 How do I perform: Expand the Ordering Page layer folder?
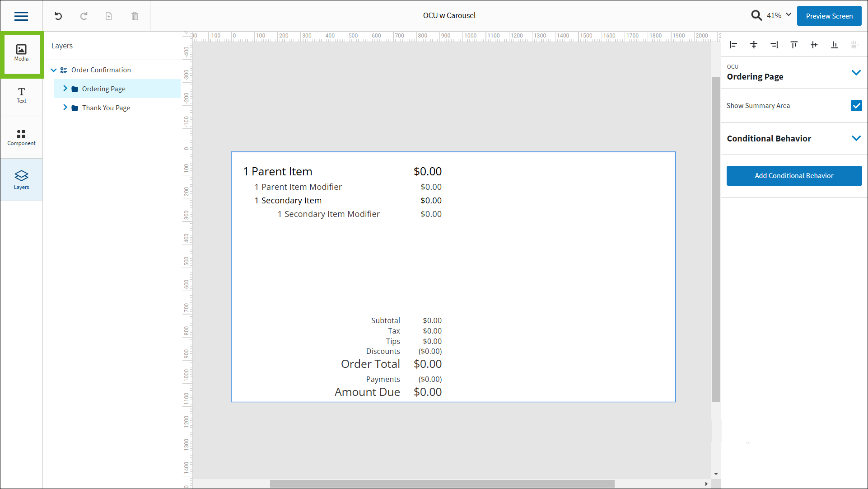coord(65,89)
